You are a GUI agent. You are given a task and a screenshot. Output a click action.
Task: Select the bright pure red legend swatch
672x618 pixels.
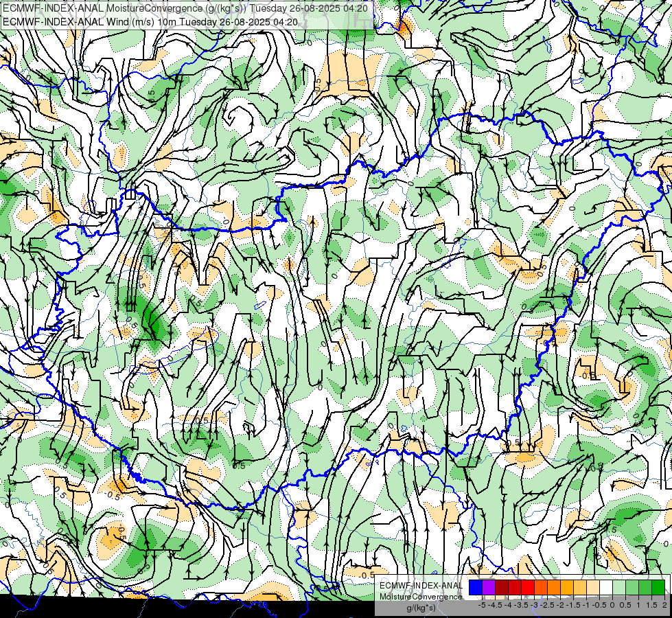[528, 587]
